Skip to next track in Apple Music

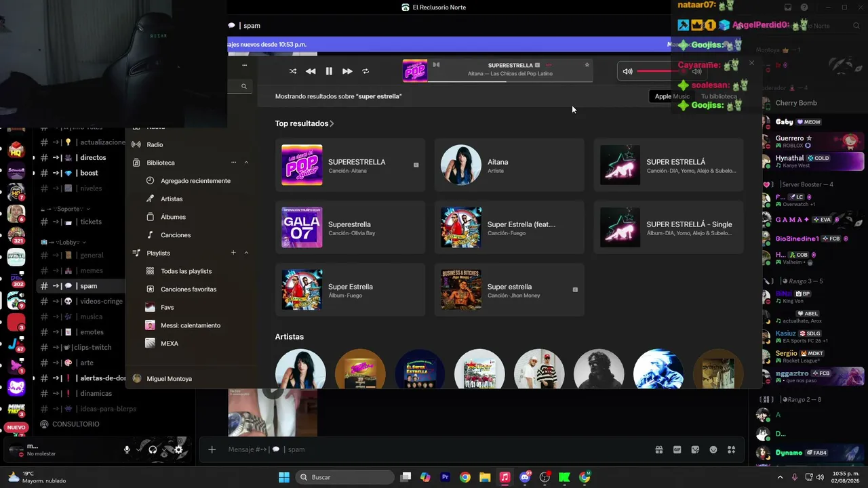347,71
